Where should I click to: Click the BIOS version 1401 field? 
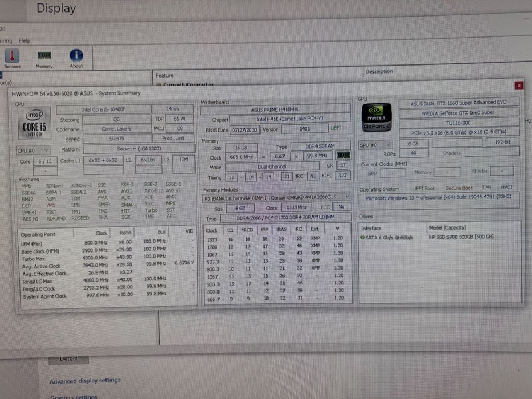click(x=304, y=129)
